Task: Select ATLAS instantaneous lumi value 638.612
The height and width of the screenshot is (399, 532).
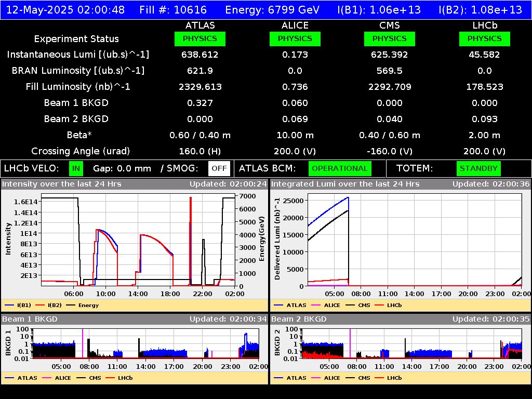Action: click(x=200, y=55)
